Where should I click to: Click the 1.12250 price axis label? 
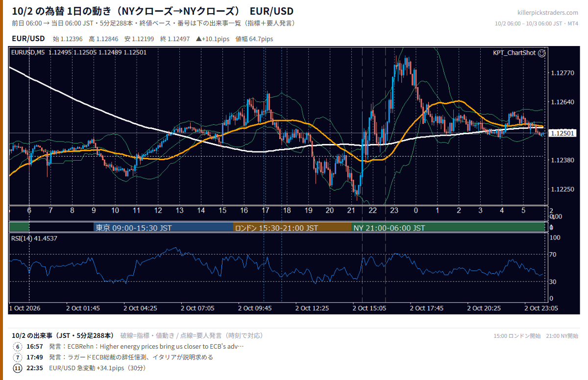[562, 189]
